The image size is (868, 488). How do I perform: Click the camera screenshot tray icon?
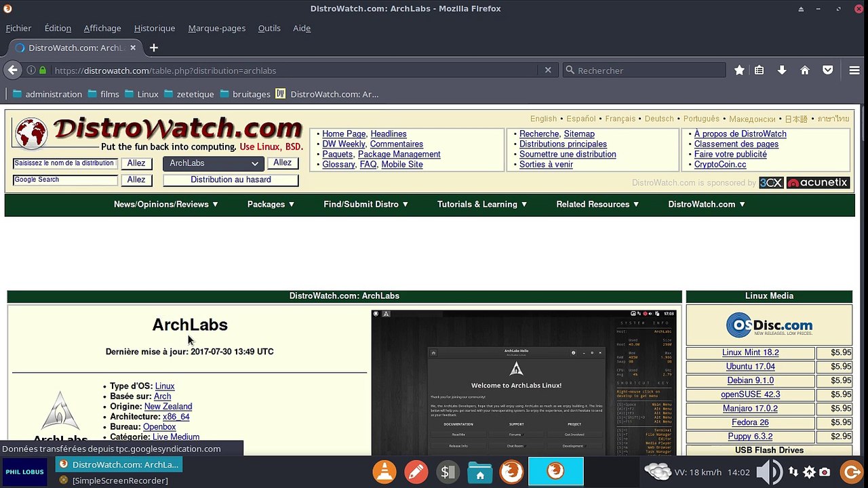pos(825,472)
